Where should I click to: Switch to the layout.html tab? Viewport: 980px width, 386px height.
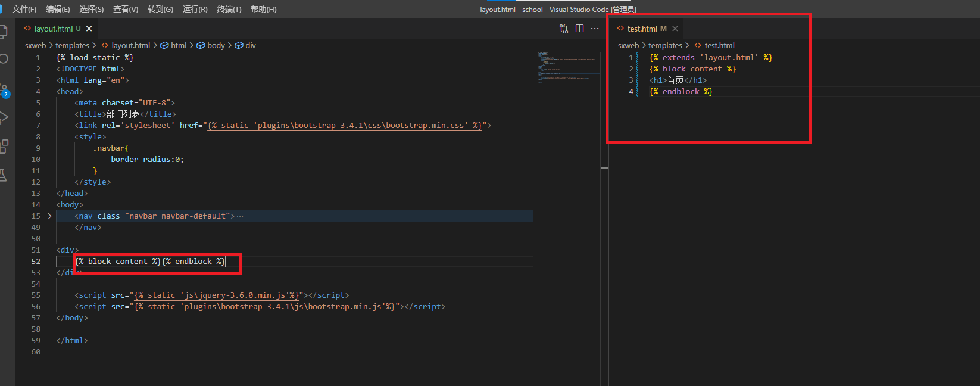[53, 29]
